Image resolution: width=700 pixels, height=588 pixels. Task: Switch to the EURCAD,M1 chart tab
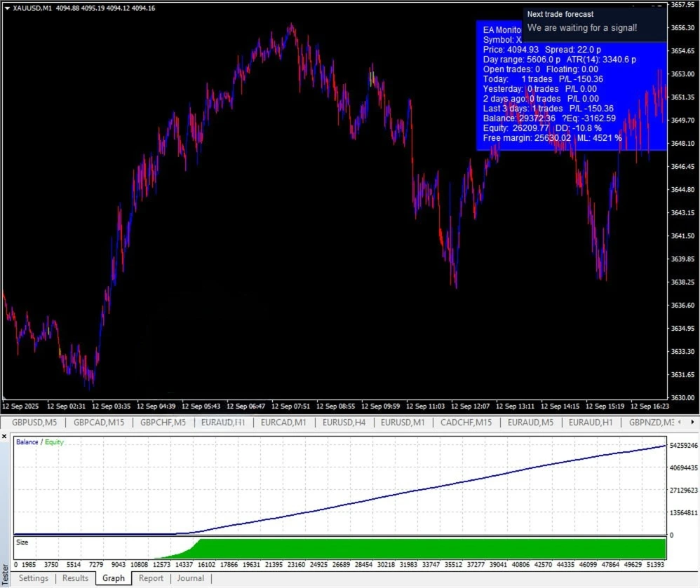(x=283, y=423)
